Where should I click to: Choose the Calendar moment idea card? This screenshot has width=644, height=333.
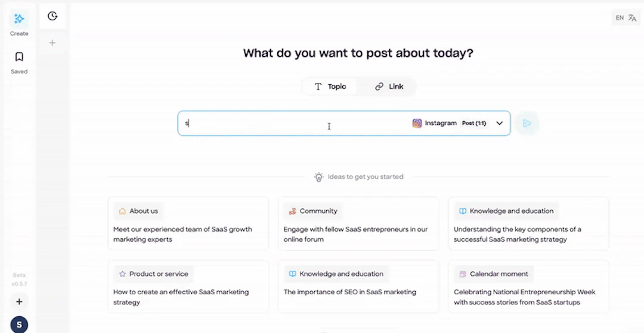[x=528, y=286]
